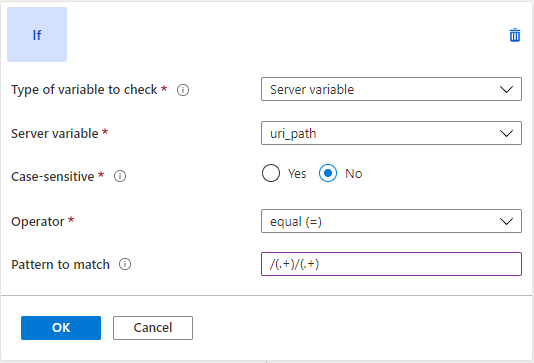Click the chevron arrow on the Server variable type box

tap(506, 90)
